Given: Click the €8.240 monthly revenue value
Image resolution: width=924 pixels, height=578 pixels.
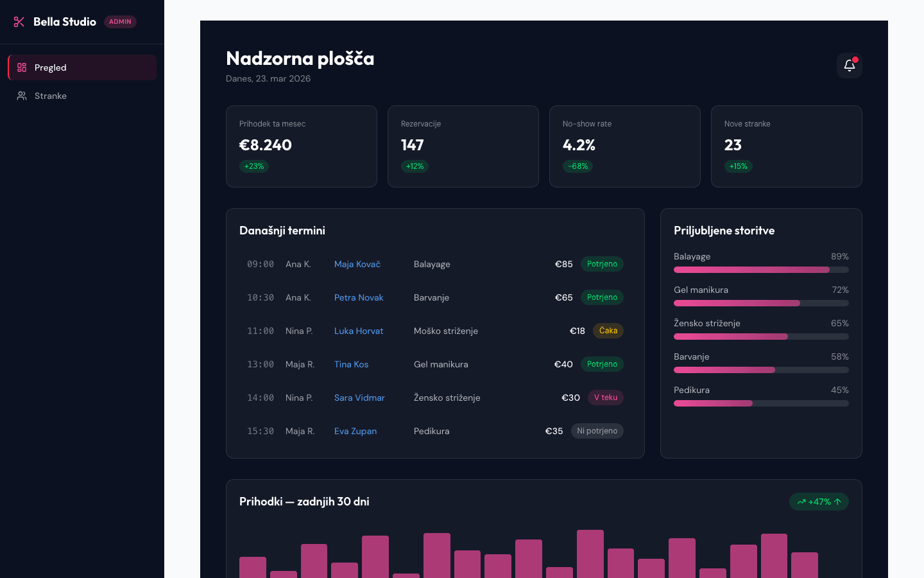Looking at the screenshot, I should click(266, 145).
